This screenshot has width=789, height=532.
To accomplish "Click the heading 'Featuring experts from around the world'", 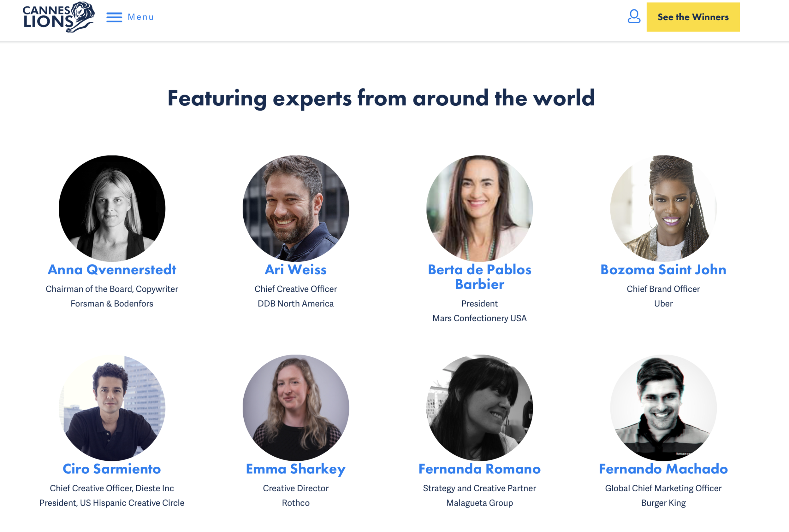I will [x=381, y=98].
